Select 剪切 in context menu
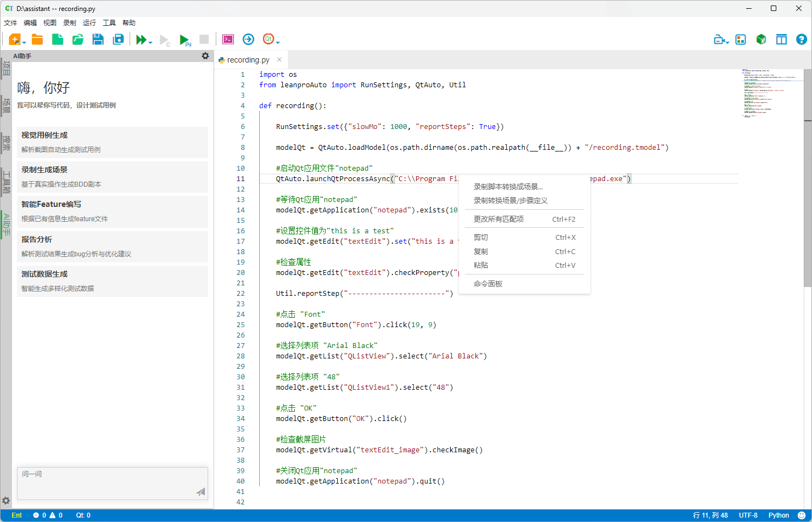This screenshot has width=812, height=522. coord(524,237)
